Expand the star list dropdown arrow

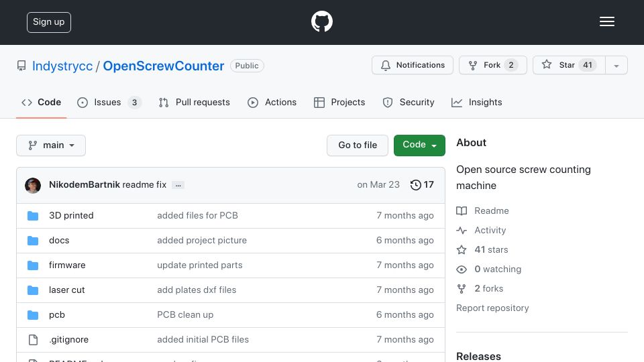616,65
